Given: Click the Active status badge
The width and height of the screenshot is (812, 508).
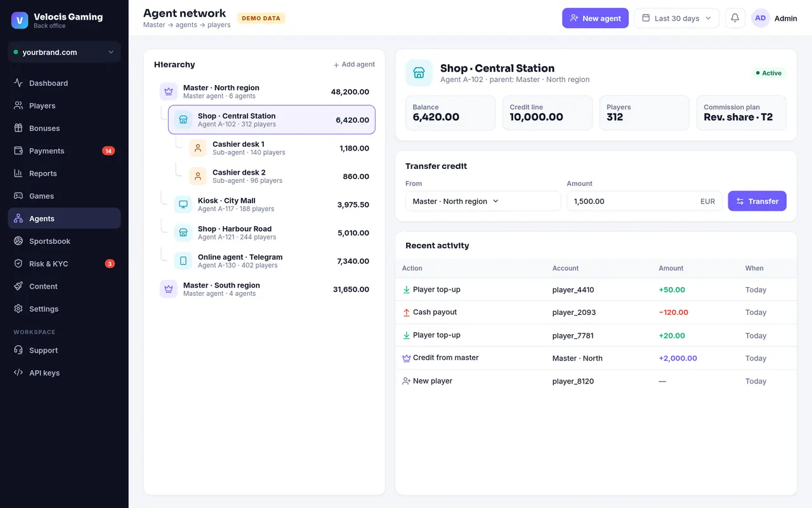Looking at the screenshot, I should tap(769, 73).
